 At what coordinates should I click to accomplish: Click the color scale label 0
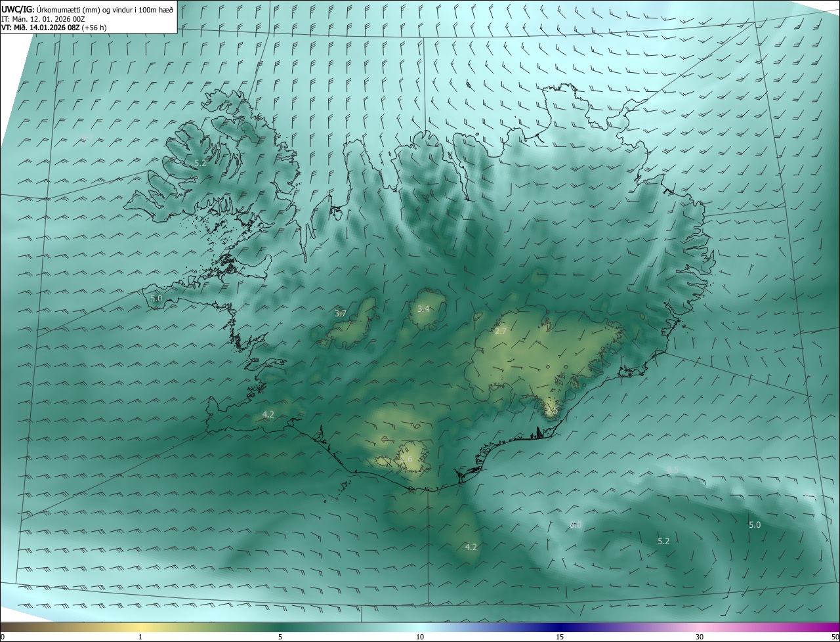point(3,637)
